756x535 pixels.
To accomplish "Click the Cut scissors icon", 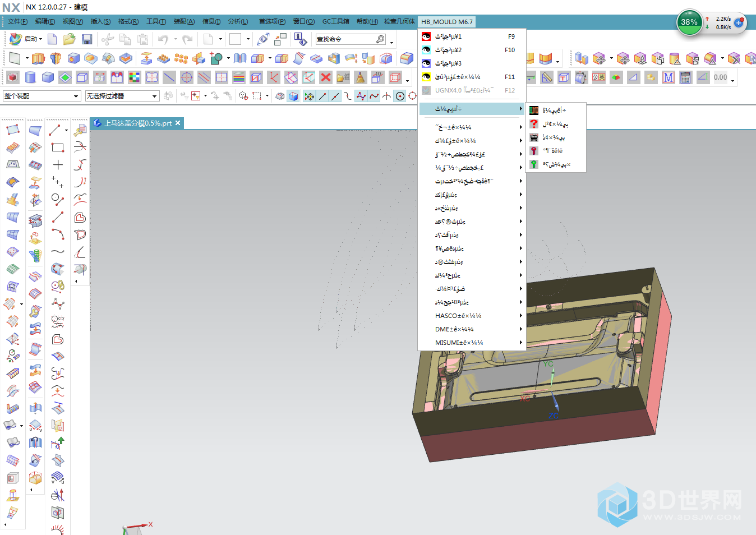I will (x=108, y=39).
